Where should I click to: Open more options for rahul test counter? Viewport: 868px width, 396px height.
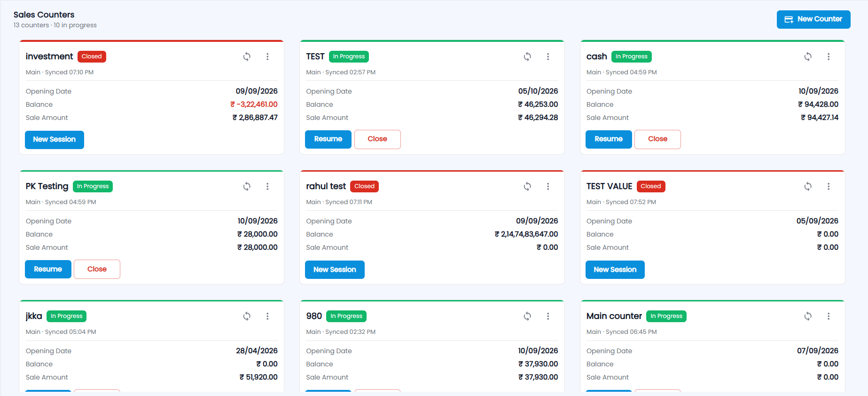548,186
